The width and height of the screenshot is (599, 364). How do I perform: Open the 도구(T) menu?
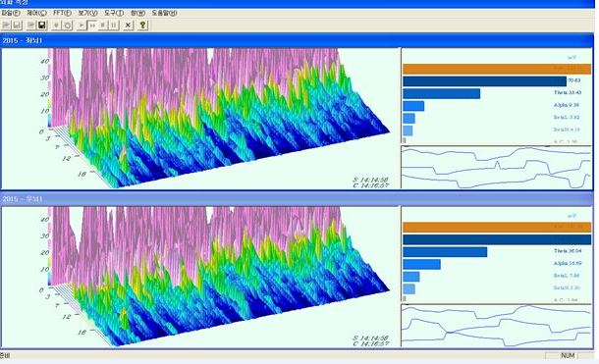click(114, 13)
